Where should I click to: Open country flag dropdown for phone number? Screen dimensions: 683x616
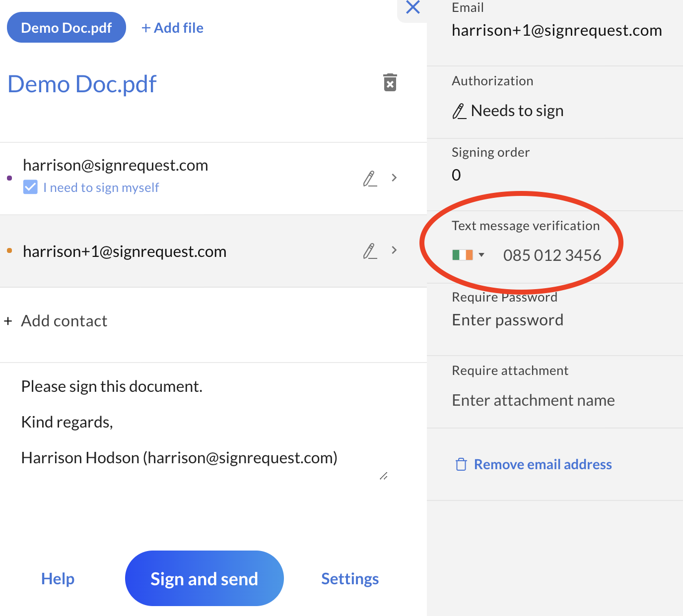point(481,255)
